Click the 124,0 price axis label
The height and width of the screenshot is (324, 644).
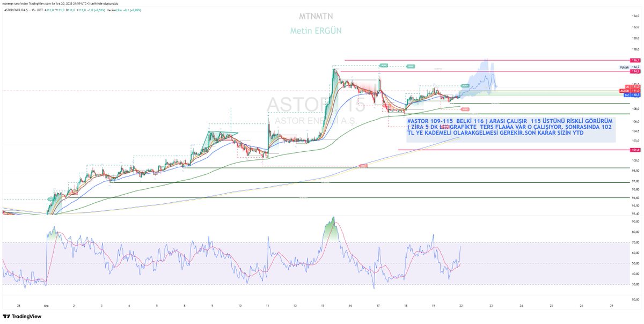coord(635,16)
